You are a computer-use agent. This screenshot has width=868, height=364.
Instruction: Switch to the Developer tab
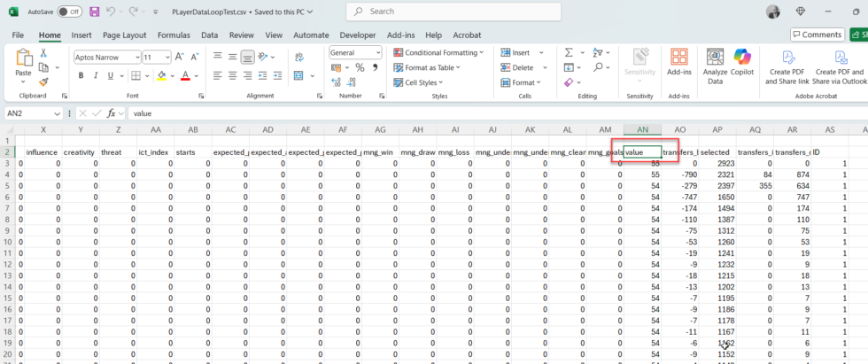[358, 35]
